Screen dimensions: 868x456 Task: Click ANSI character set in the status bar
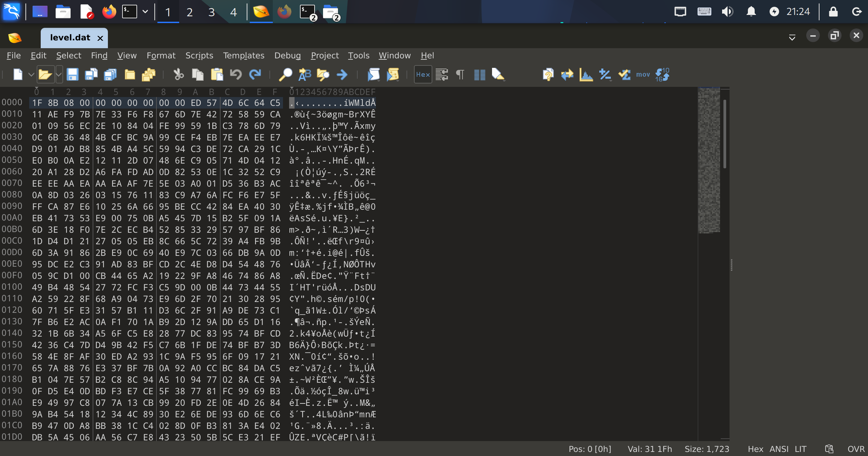point(779,449)
